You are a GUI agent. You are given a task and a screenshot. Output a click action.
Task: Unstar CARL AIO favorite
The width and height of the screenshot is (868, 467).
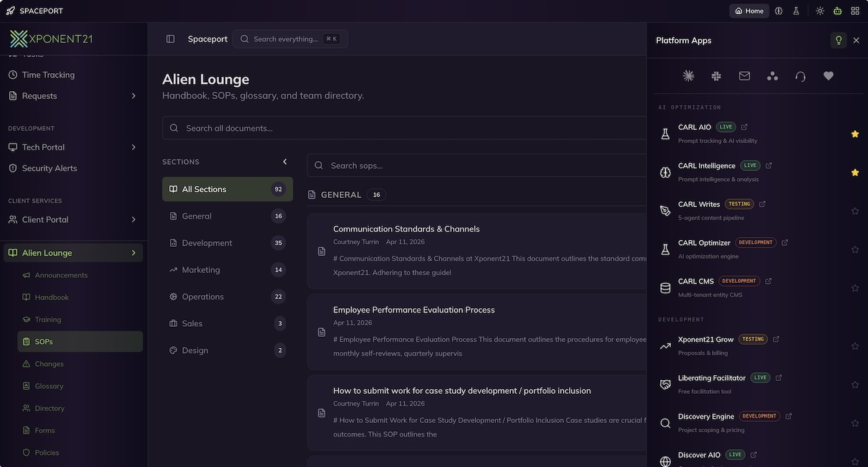pyautogui.click(x=855, y=134)
